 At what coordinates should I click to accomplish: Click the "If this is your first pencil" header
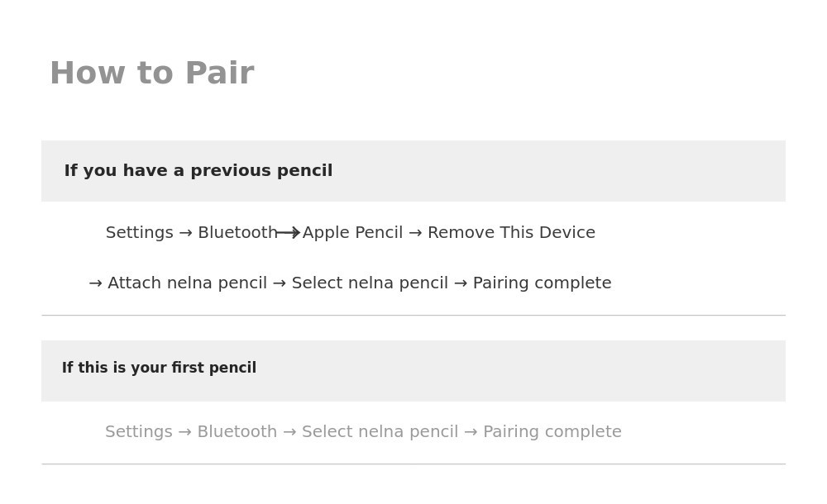pyautogui.click(x=159, y=368)
